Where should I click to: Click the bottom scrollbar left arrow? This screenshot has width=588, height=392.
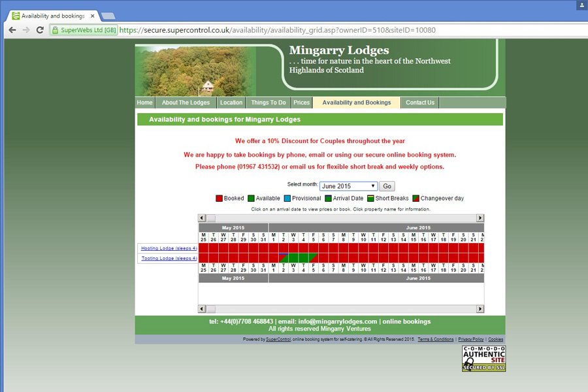point(202,309)
